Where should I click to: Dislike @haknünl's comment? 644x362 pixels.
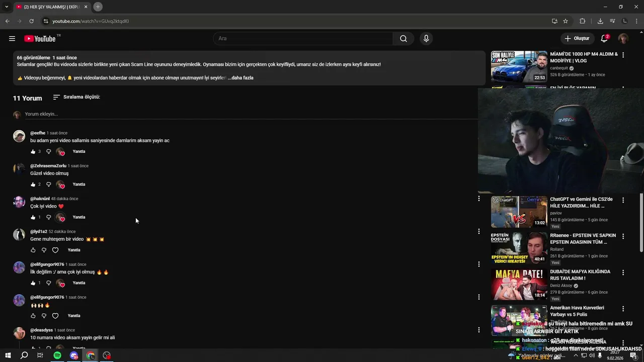(x=49, y=217)
